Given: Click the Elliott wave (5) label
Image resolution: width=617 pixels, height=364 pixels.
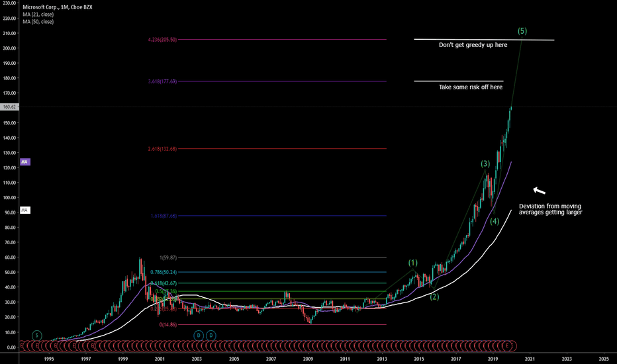Looking at the screenshot, I should pyautogui.click(x=522, y=30).
